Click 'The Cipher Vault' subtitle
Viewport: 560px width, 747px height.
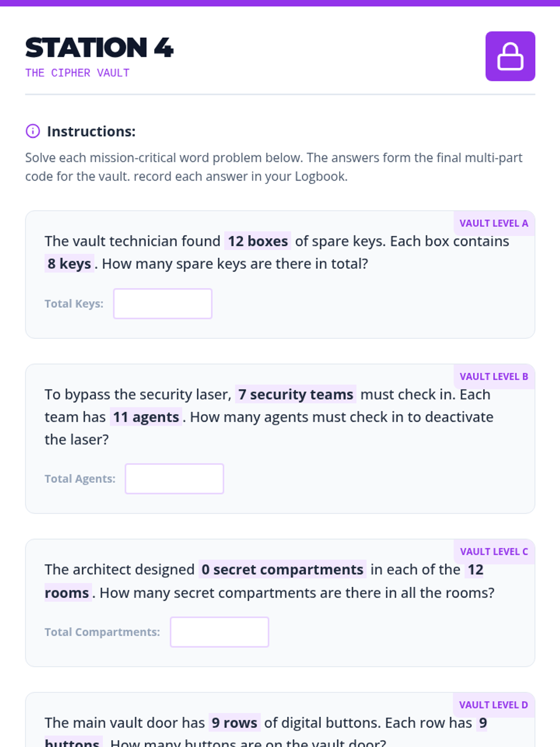(x=77, y=73)
